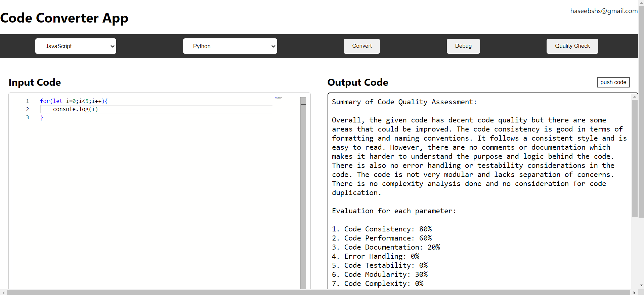
Task: Run the Debug button
Action: [463, 46]
